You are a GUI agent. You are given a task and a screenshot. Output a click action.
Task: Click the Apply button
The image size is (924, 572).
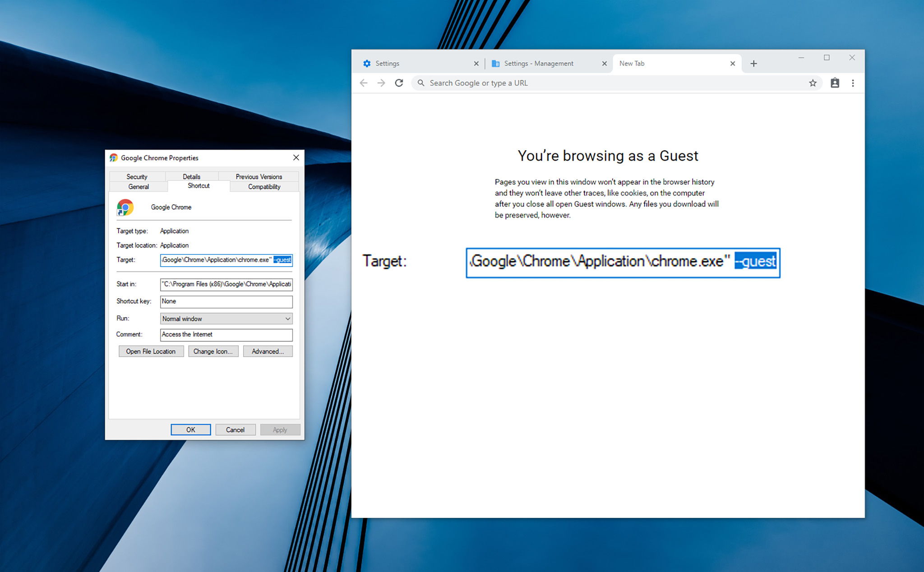(x=280, y=430)
